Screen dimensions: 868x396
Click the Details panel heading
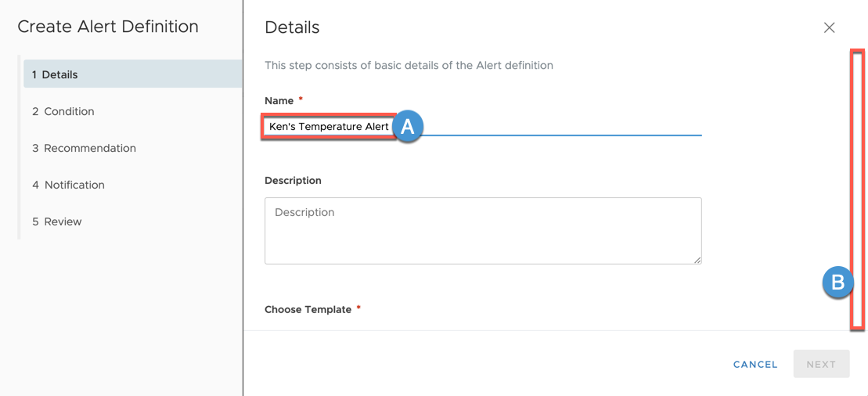click(292, 27)
